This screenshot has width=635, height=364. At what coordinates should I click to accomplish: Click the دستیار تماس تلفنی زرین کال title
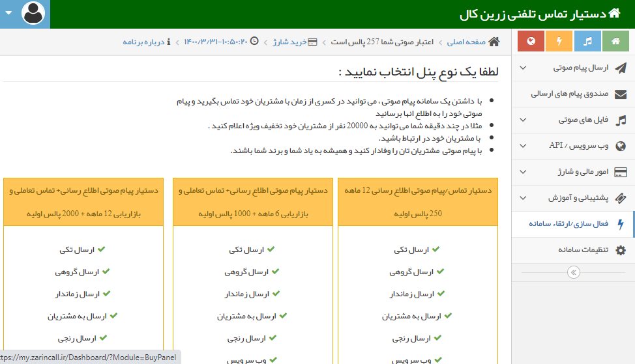point(533,14)
